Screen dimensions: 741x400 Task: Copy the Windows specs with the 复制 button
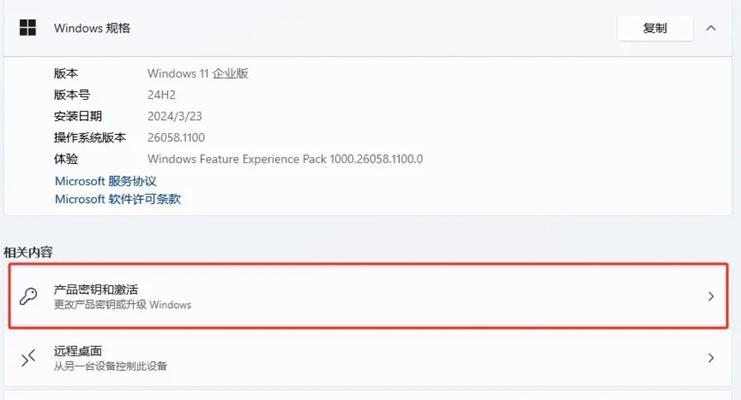pos(655,28)
